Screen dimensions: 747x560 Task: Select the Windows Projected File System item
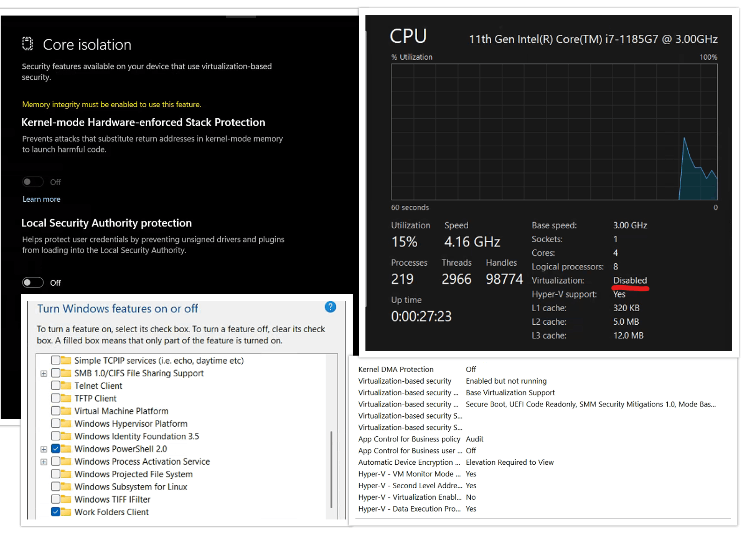pyautogui.click(x=133, y=474)
